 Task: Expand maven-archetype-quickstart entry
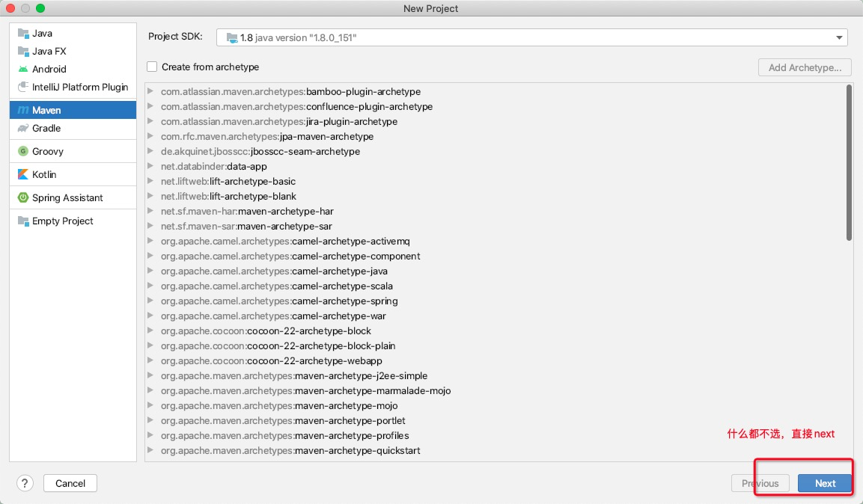[150, 450]
